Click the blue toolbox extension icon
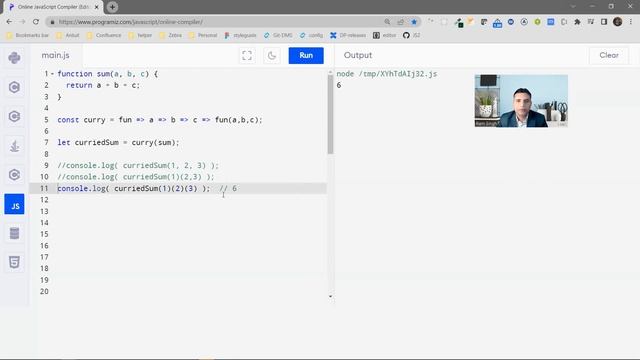Viewport: 640px width, 360px height. pyautogui.click(x=497, y=23)
